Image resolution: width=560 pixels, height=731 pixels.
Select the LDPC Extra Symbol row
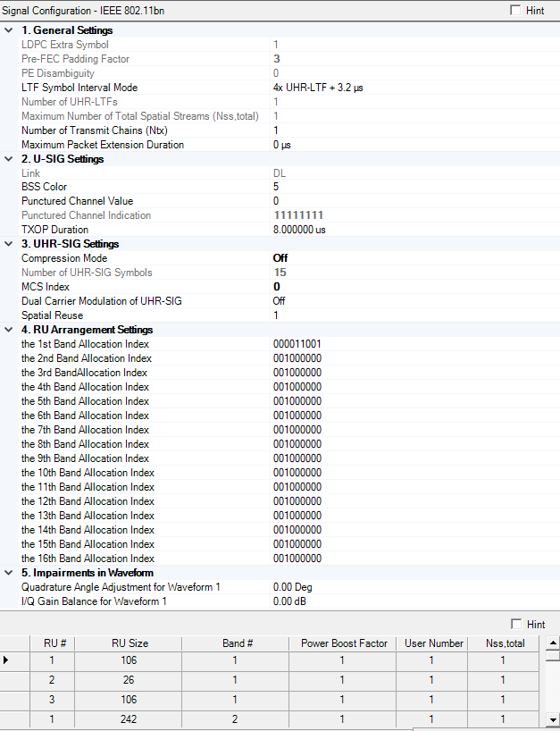coord(289,45)
